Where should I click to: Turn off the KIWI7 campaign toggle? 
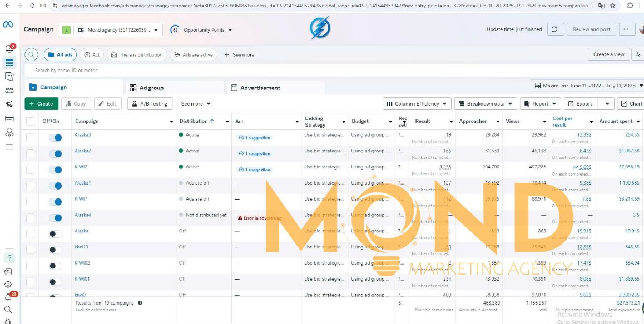pos(56,202)
